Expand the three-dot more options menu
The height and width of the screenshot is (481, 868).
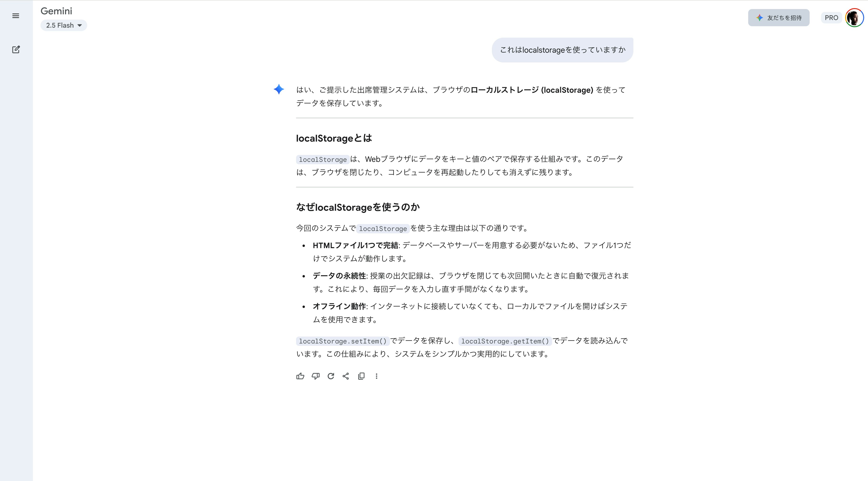click(x=377, y=376)
